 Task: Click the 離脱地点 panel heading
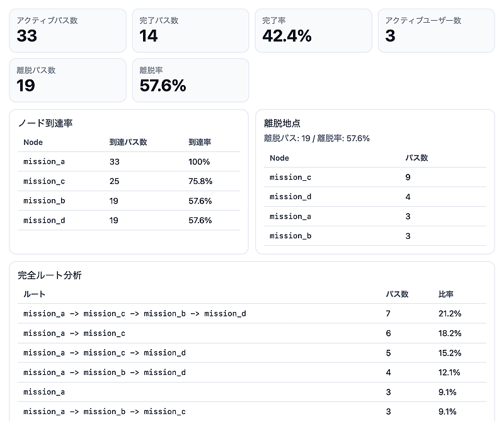click(282, 124)
